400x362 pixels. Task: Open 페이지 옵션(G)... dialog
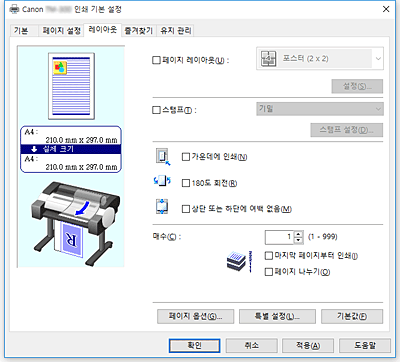[x=195, y=316]
